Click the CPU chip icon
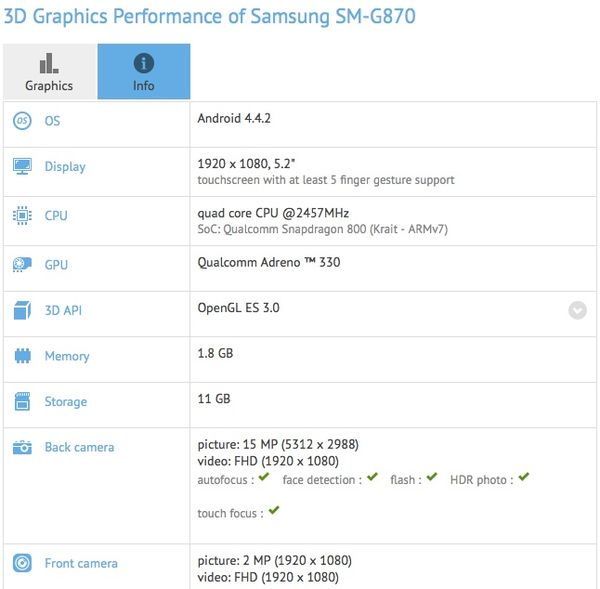The height and width of the screenshot is (589, 600). (x=22, y=215)
